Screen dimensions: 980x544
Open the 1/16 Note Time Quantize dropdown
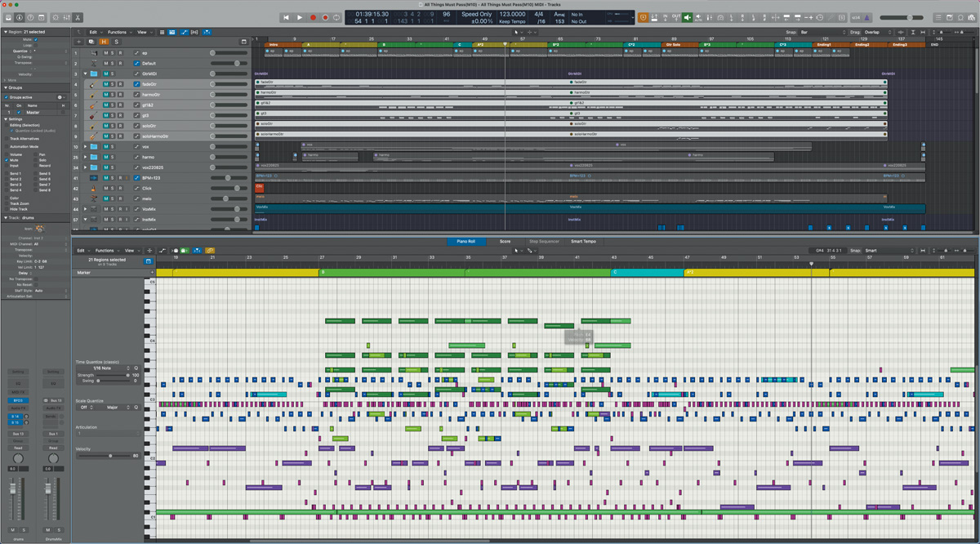[x=104, y=368]
